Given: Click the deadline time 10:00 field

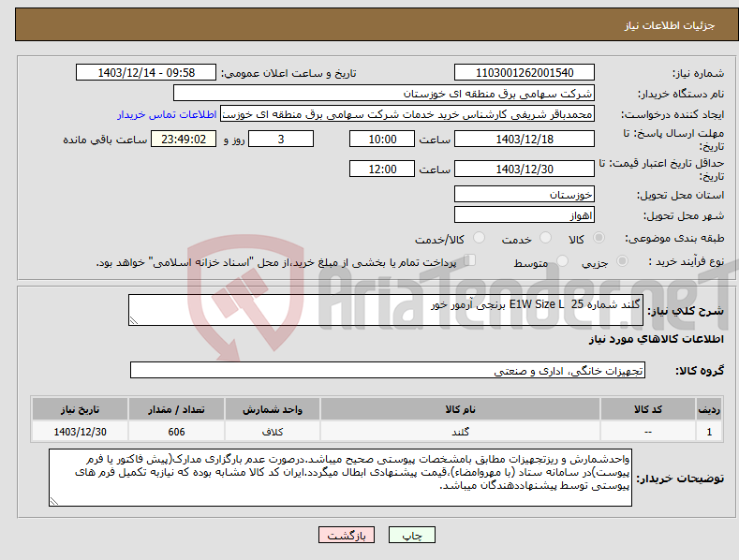Looking at the screenshot, I should coord(382,139).
